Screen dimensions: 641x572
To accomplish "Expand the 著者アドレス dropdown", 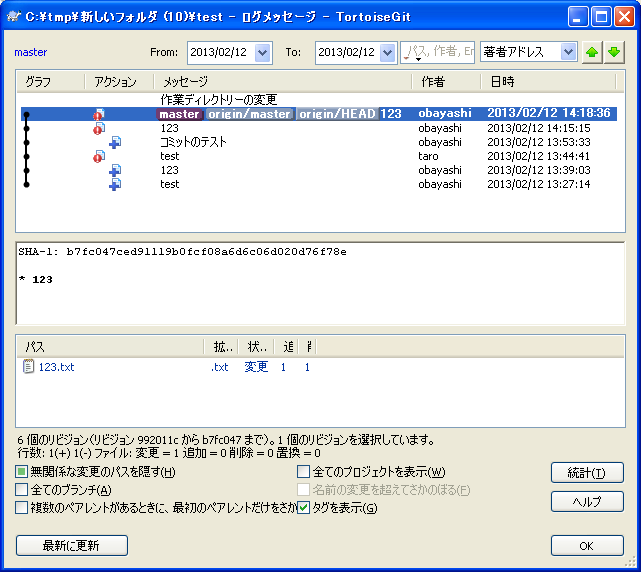I will [568, 52].
